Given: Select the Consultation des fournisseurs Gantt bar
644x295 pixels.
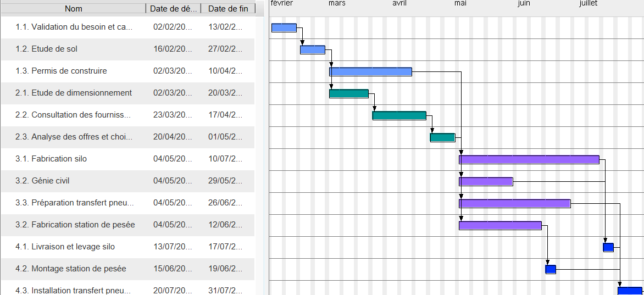Looking at the screenshot, I should (x=399, y=116).
